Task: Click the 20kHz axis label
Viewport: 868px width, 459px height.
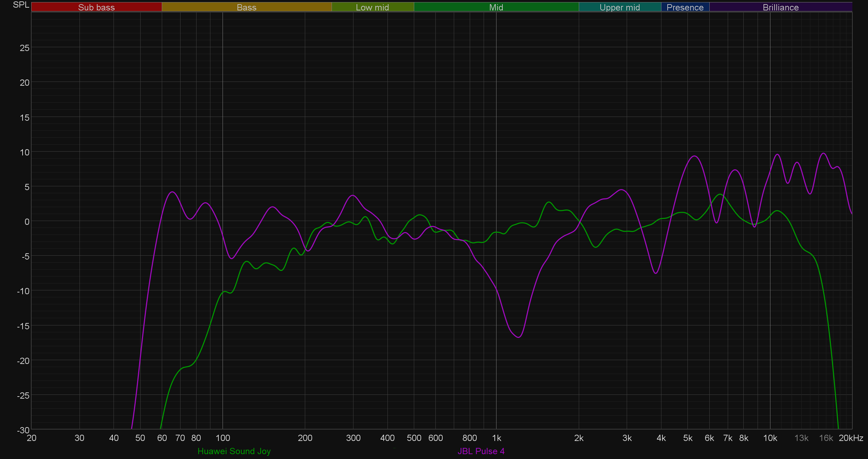Action: pyautogui.click(x=851, y=438)
